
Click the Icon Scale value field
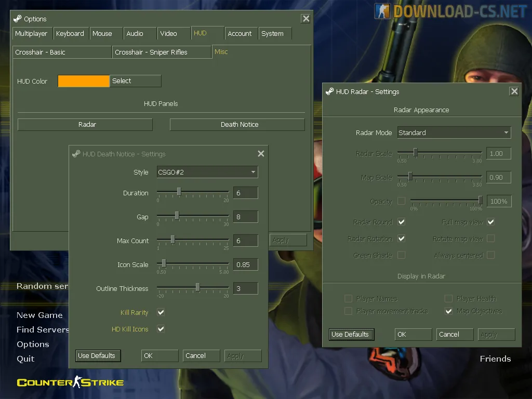pyautogui.click(x=246, y=264)
